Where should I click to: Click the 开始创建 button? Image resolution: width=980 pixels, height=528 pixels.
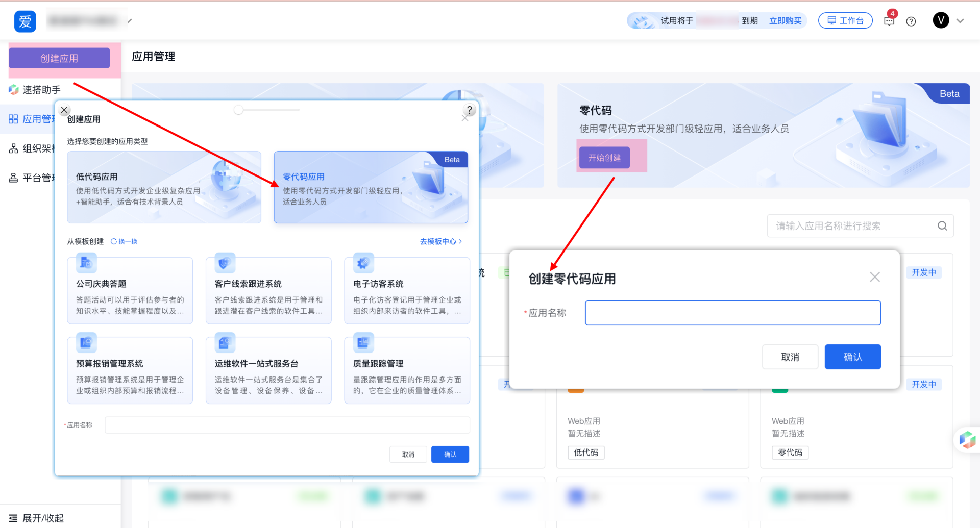604,158
